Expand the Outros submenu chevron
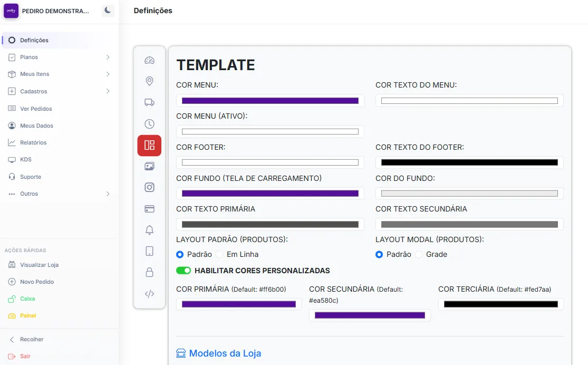The height and width of the screenshot is (365, 588). (x=108, y=194)
